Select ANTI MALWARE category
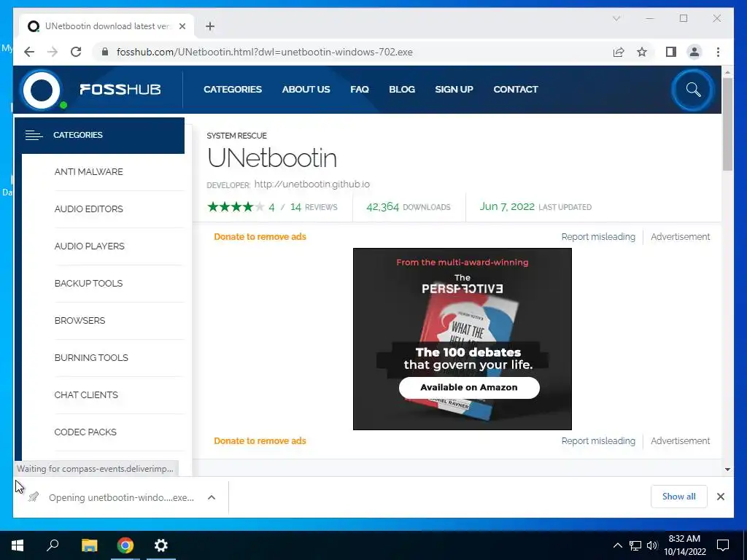The image size is (747, 560). pos(88,172)
